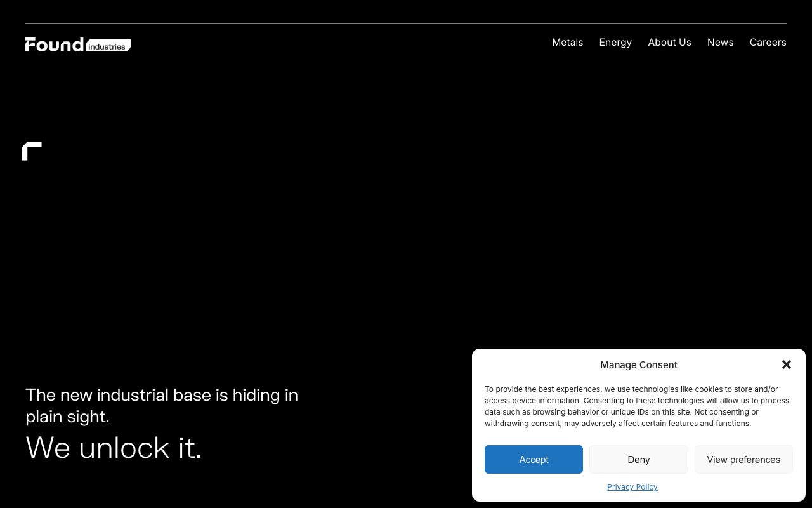Close the Manage Consent dialog
This screenshot has width=812, height=508.
[x=787, y=364]
